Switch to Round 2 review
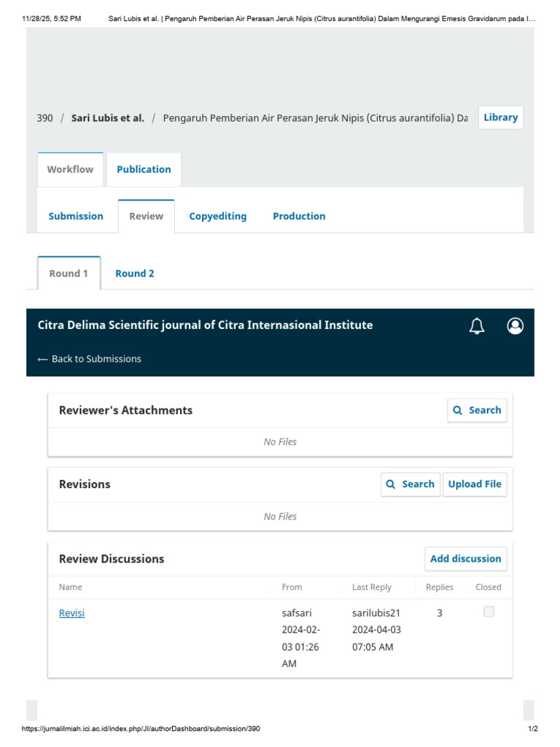 tap(135, 274)
